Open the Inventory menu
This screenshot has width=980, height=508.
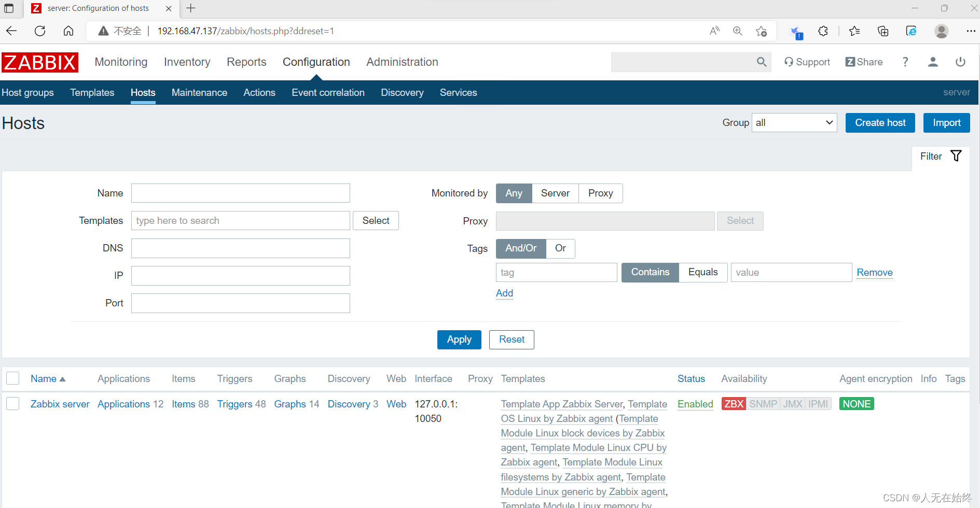(x=187, y=62)
